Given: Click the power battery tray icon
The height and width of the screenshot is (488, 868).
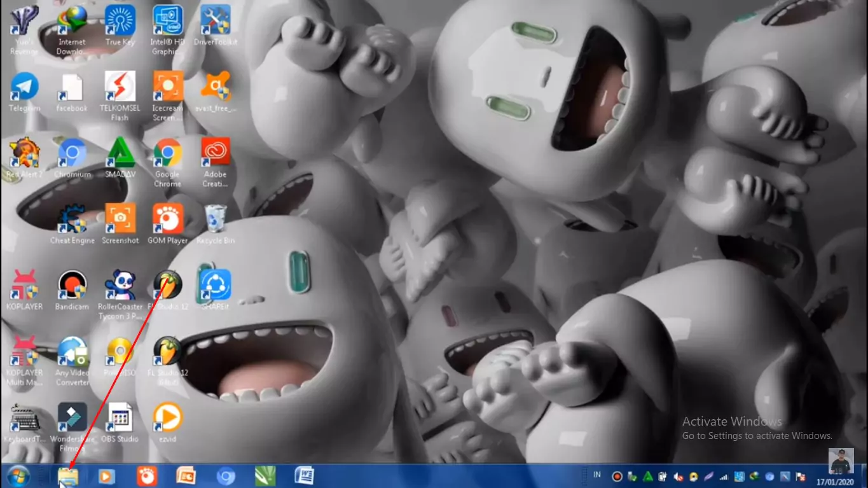Looking at the screenshot, I should click(x=663, y=477).
